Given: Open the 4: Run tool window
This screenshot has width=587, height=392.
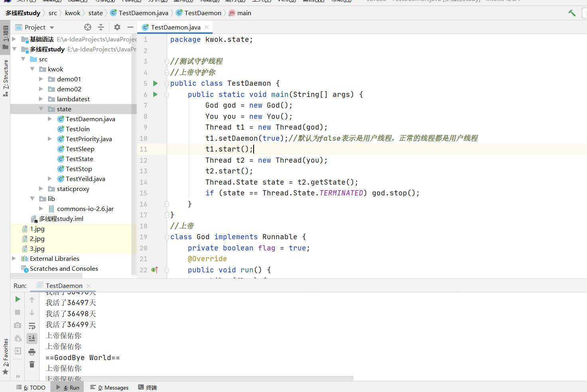Looking at the screenshot, I should coord(67,387).
